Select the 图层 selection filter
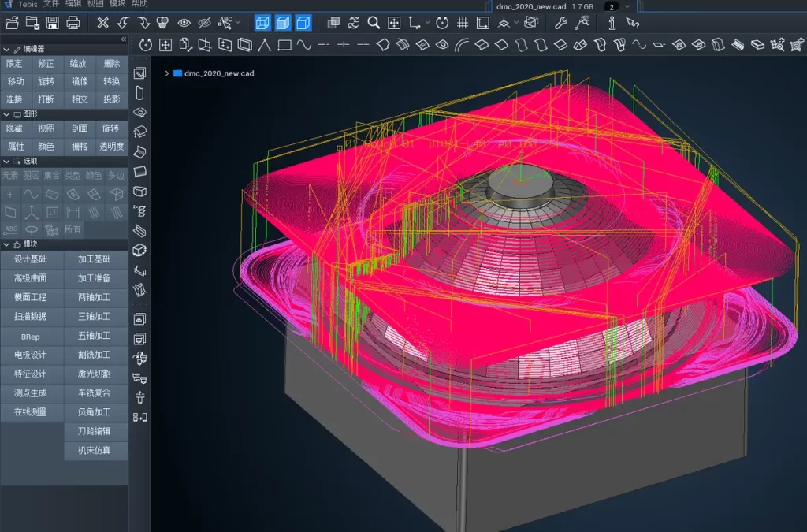Image resolution: width=807 pixels, height=532 pixels. [31, 176]
